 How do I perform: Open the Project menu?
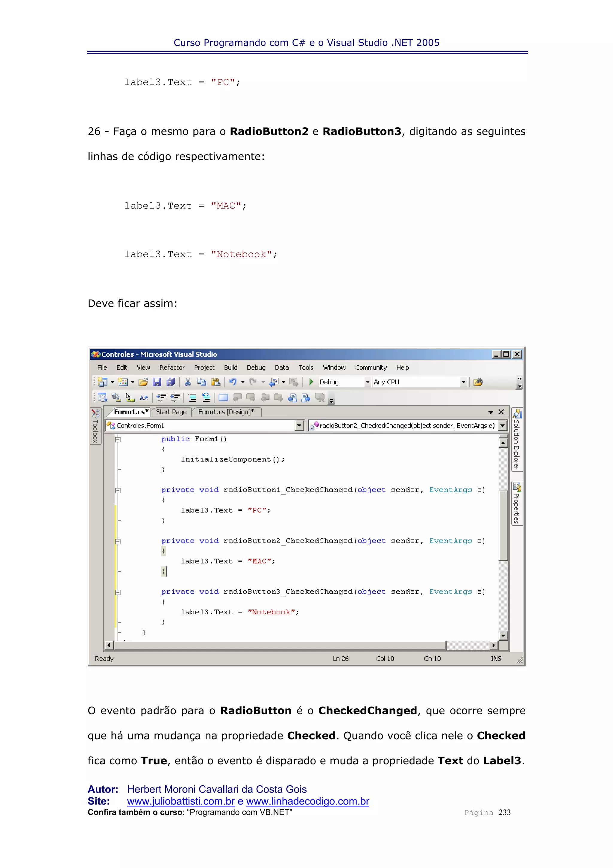click(204, 368)
